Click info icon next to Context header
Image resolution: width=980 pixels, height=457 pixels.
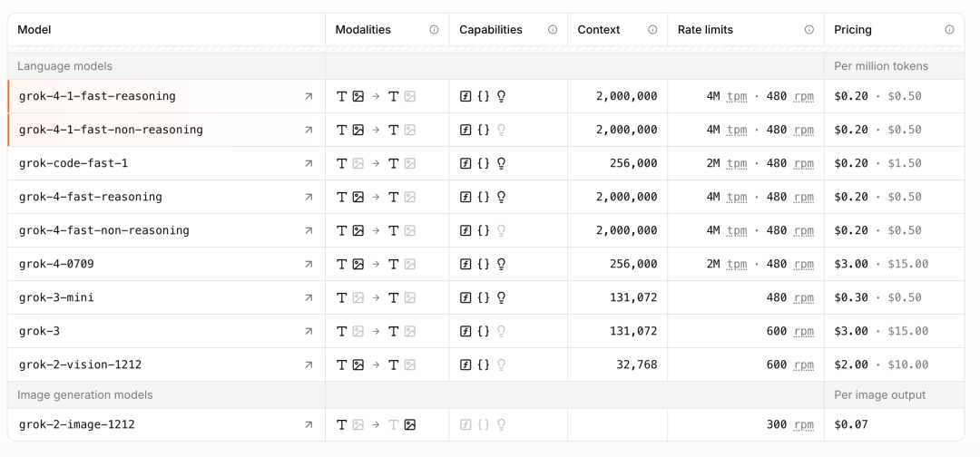pyautogui.click(x=652, y=30)
